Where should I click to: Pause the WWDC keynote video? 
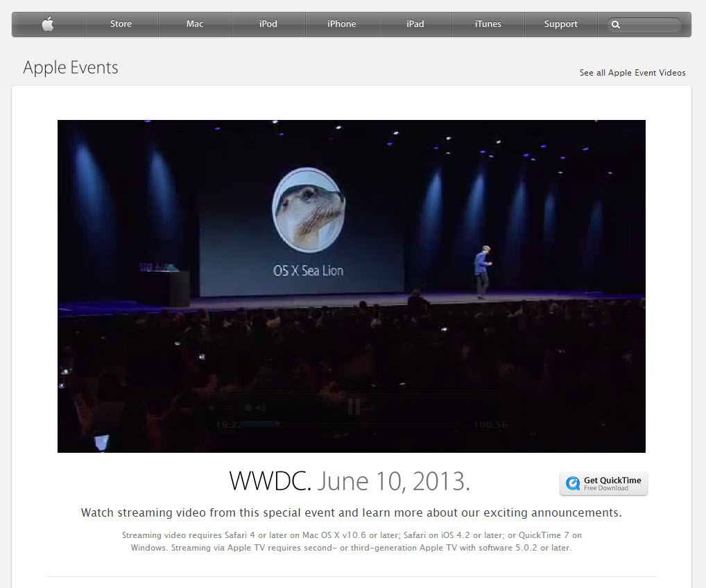[354, 406]
